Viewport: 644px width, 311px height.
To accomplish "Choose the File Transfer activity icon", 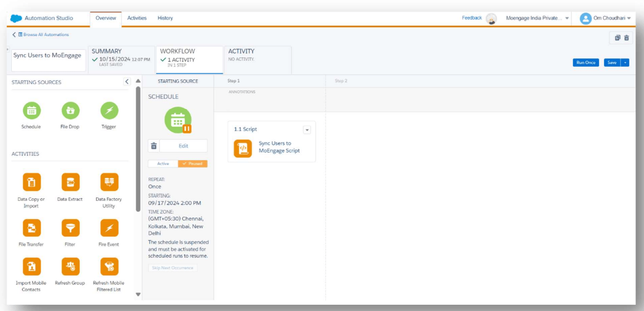I will 31,228.
